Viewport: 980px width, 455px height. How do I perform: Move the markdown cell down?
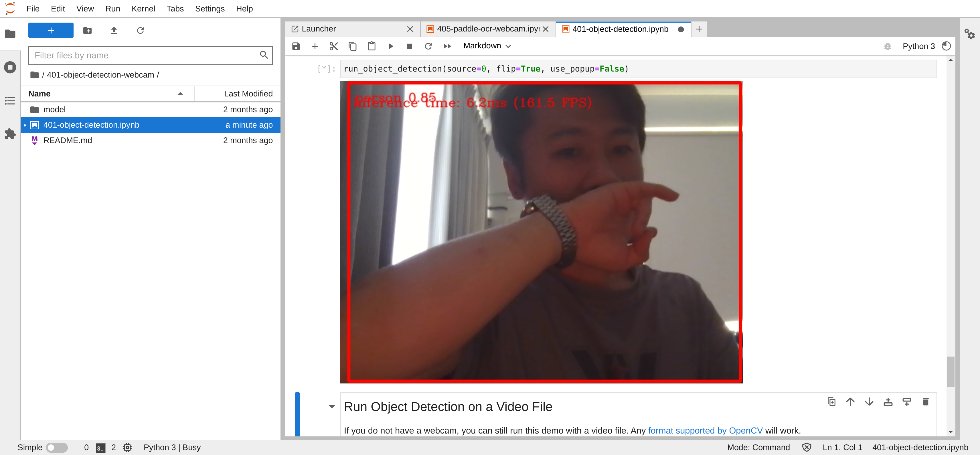(x=869, y=402)
